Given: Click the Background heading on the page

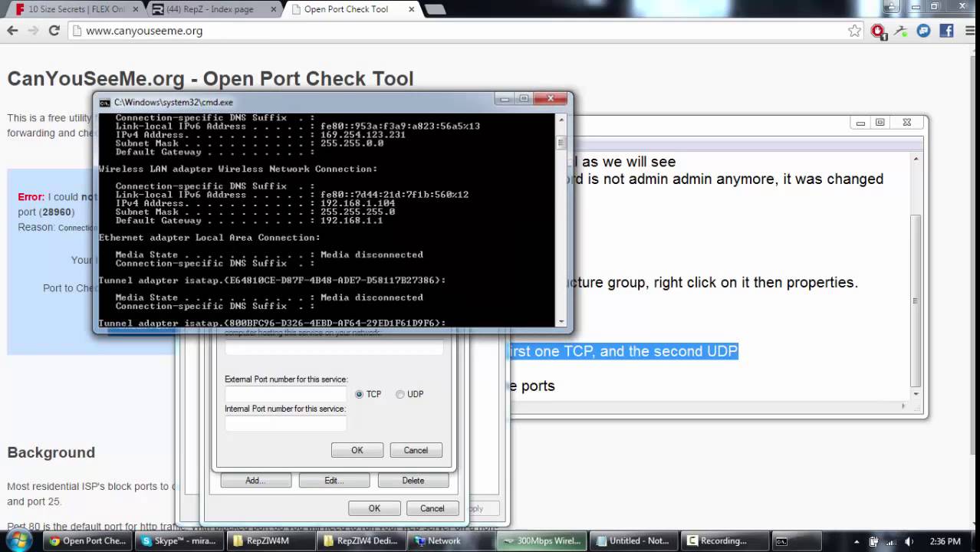Looking at the screenshot, I should pos(51,452).
